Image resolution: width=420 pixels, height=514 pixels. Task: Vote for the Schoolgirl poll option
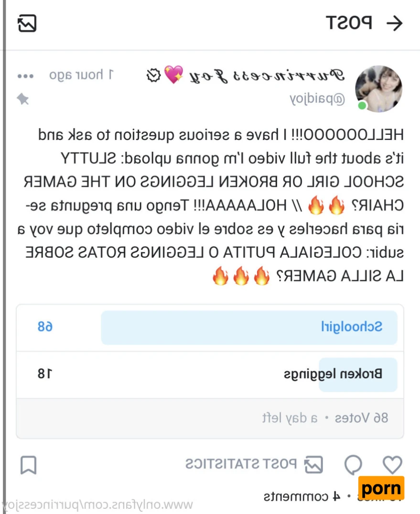(x=210, y=327)
